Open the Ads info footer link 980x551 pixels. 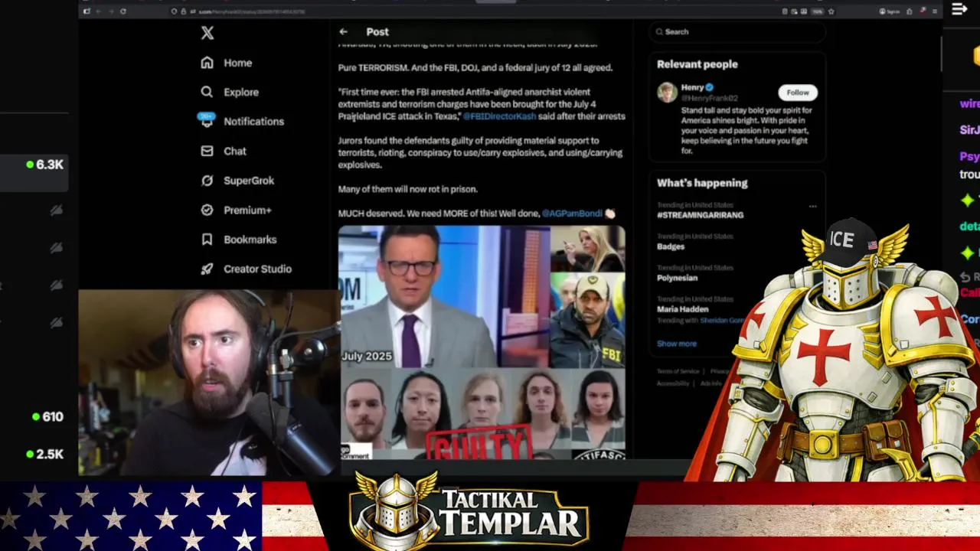711,383
